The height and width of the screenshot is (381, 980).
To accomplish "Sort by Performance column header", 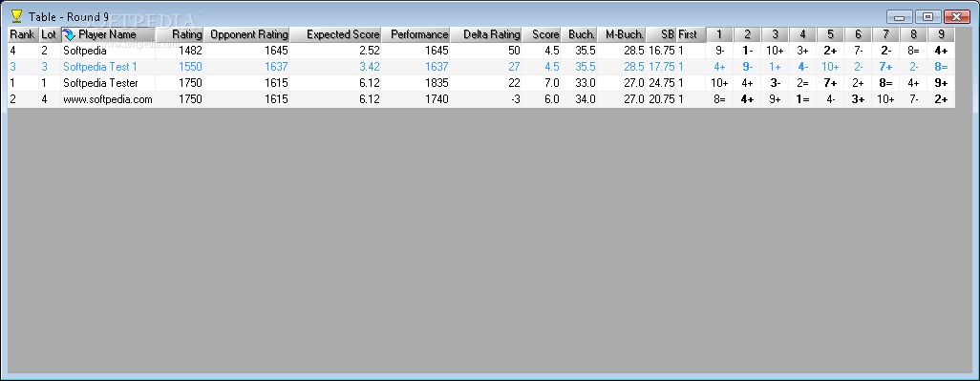I will coord(415,35).
